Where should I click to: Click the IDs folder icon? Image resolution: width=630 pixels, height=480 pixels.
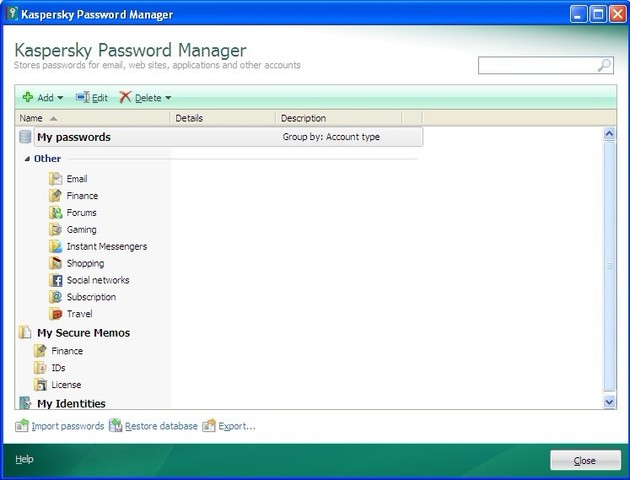(40, 368)
